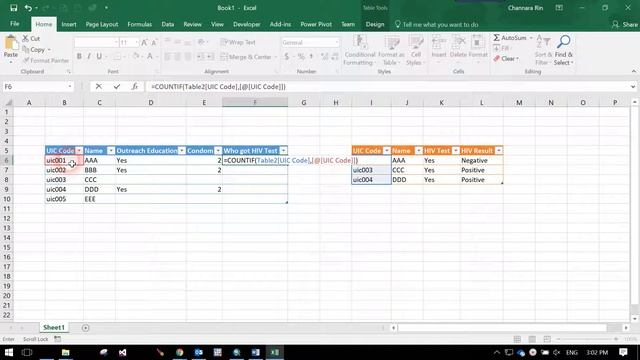Click the Select All corner triangle
The image size is (640, 360).
(x=8, y=102)
